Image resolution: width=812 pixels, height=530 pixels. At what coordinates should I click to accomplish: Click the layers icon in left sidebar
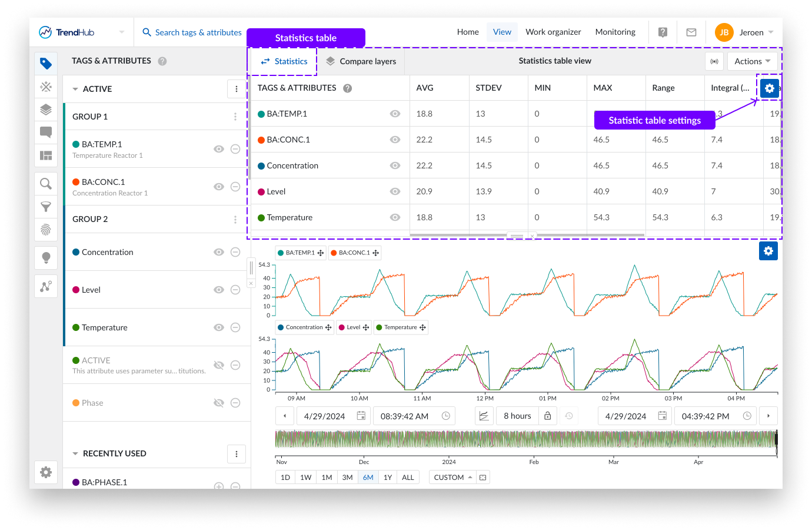click(x=46, y=110)
